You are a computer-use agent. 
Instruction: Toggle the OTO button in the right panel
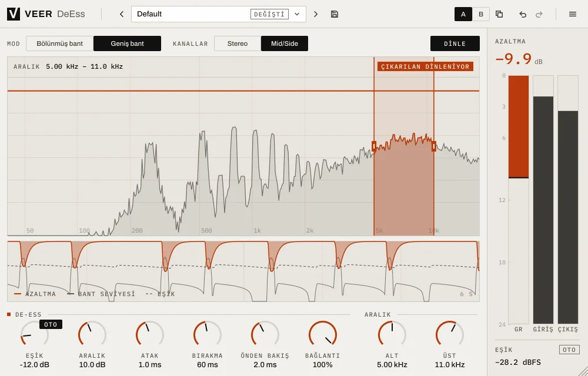point(569,350)
